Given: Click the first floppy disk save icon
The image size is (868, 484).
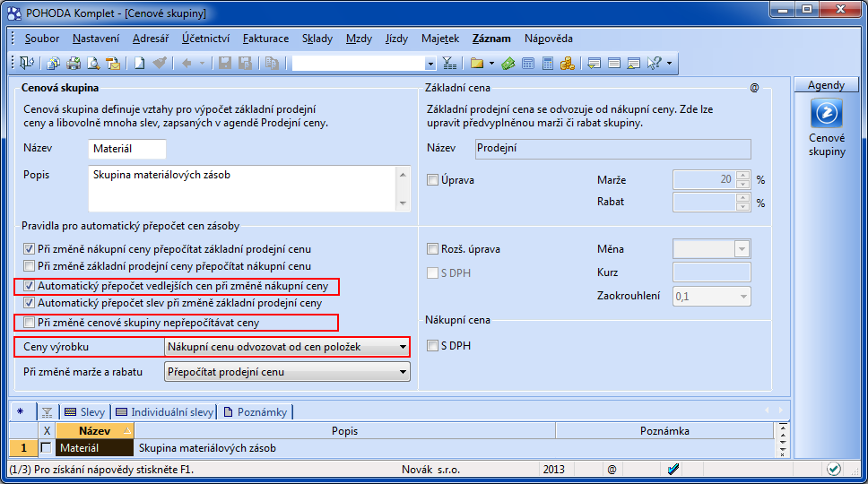Looking at the screenshot, I should point(225,64).
